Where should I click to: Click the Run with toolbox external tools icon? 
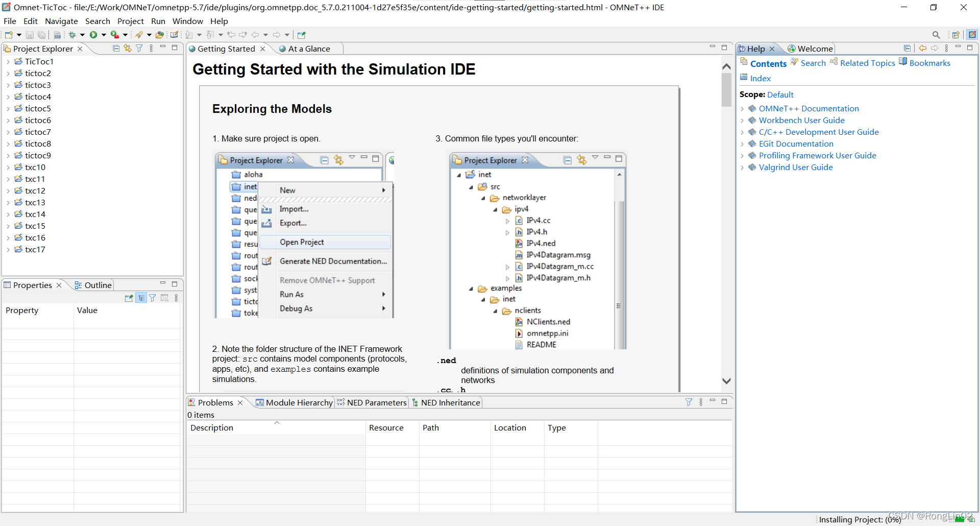coord(115,35)
